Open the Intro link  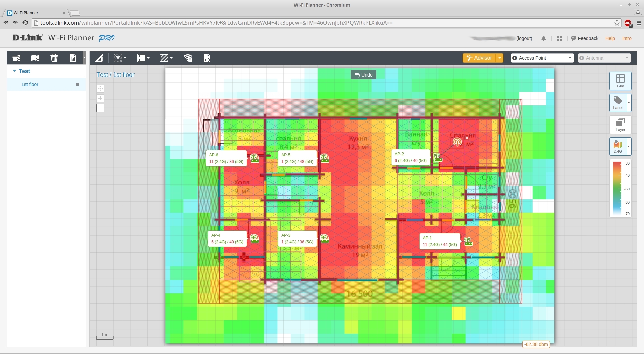(x=627, y=38)
